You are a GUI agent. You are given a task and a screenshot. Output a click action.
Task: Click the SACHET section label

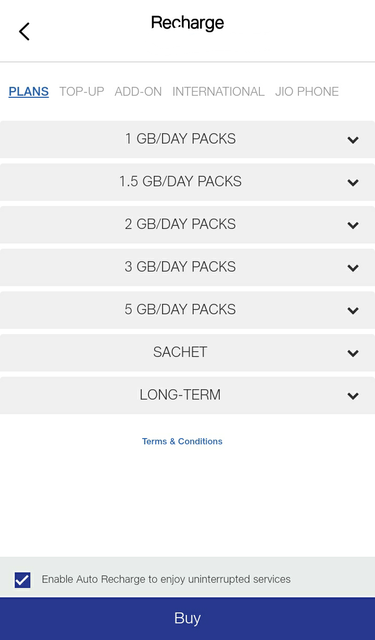tap(180, 352)
